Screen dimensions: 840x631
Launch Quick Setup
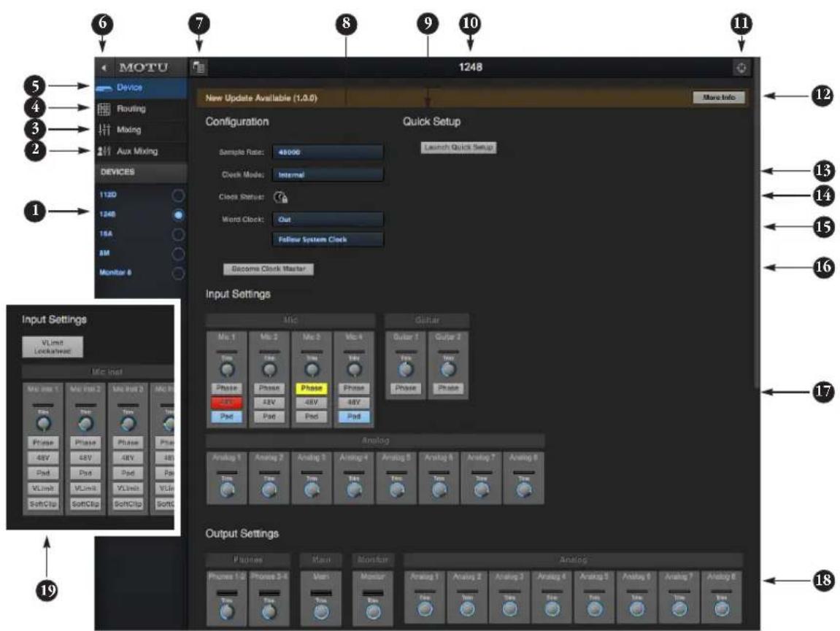click(458, 147)
